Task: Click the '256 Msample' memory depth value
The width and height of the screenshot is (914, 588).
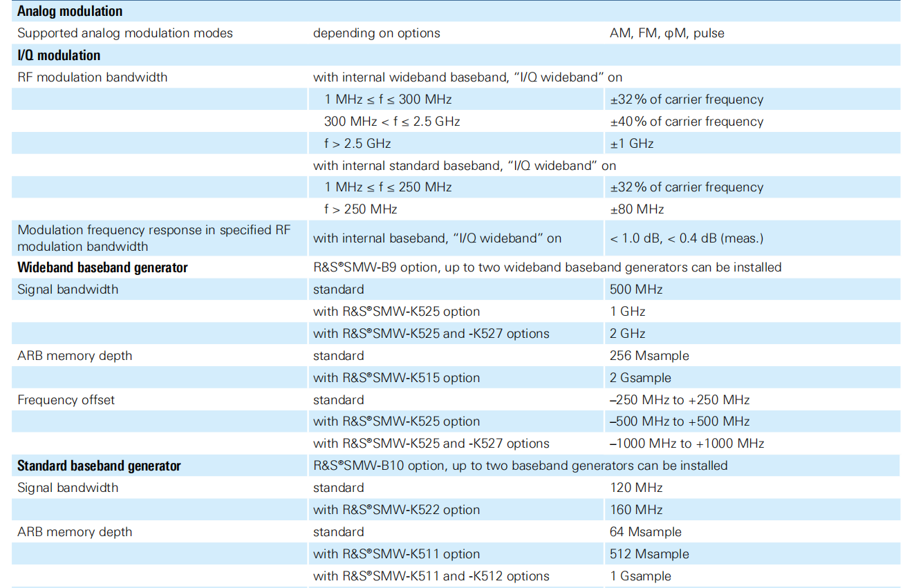Action: coord(649,356)
